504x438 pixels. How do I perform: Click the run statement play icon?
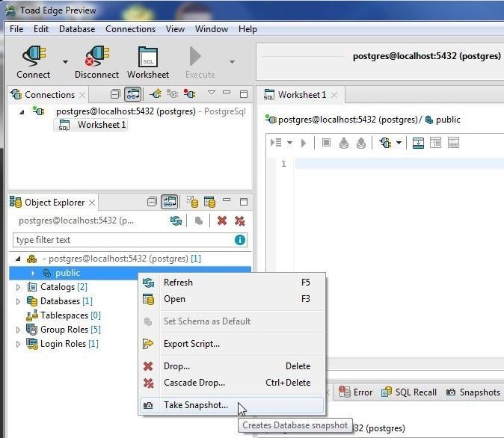[x=303, y=143]
